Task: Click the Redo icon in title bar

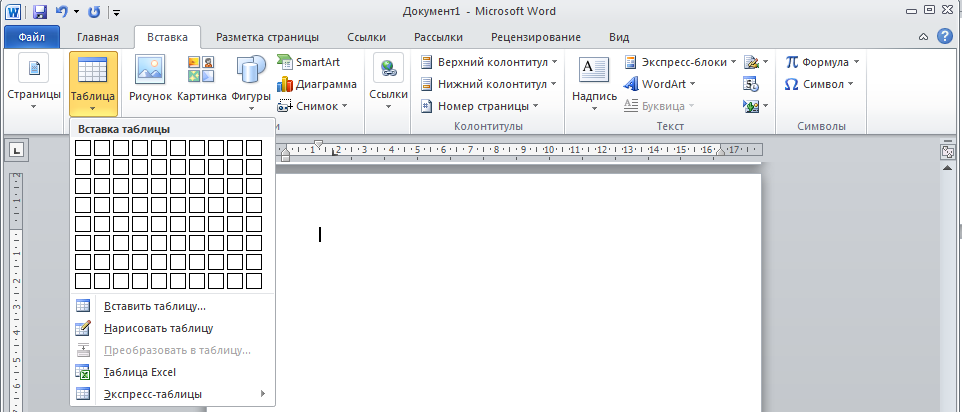Action: tap(94, 11)
